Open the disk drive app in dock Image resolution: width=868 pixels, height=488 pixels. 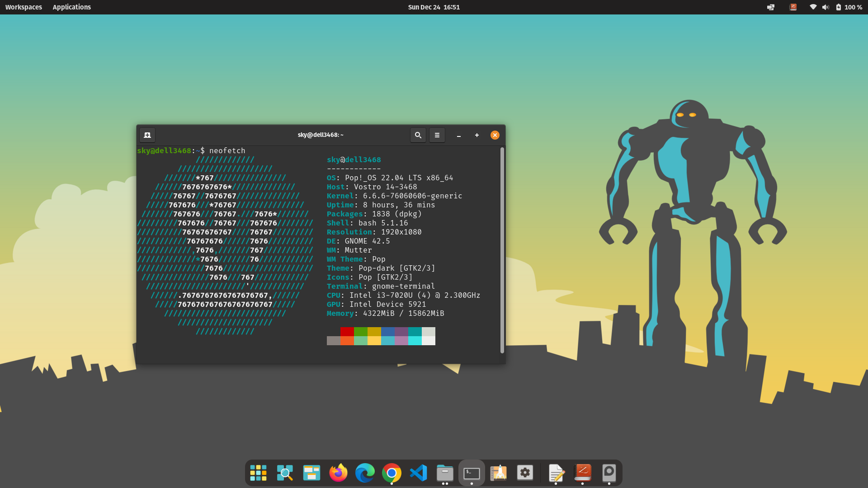coord(609,473)
